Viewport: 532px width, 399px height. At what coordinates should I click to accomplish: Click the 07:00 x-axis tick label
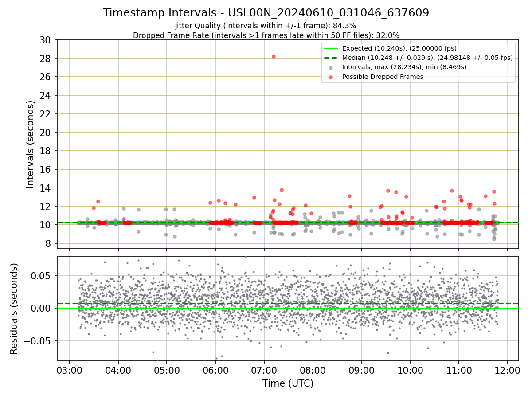pos(264,370)
